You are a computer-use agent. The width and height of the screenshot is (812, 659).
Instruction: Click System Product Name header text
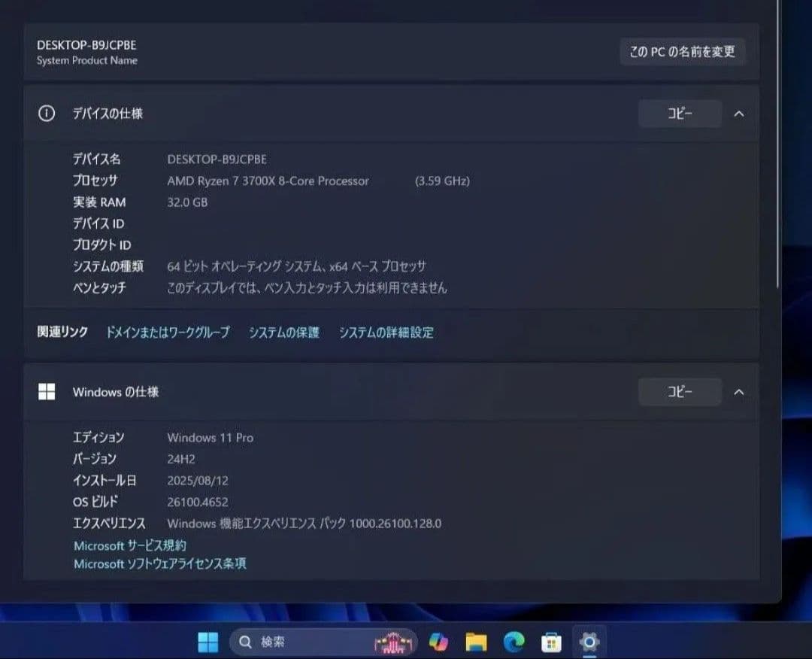point(87,61)
